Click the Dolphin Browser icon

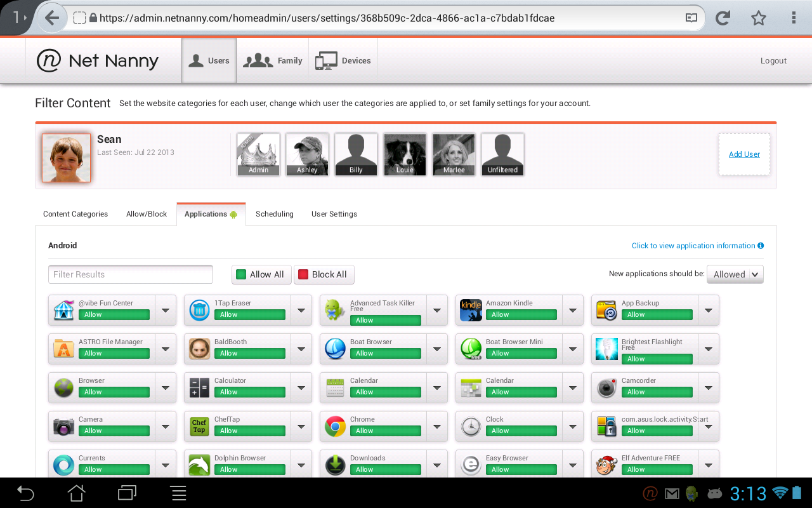pyautogui.click(x=200, y=465)
